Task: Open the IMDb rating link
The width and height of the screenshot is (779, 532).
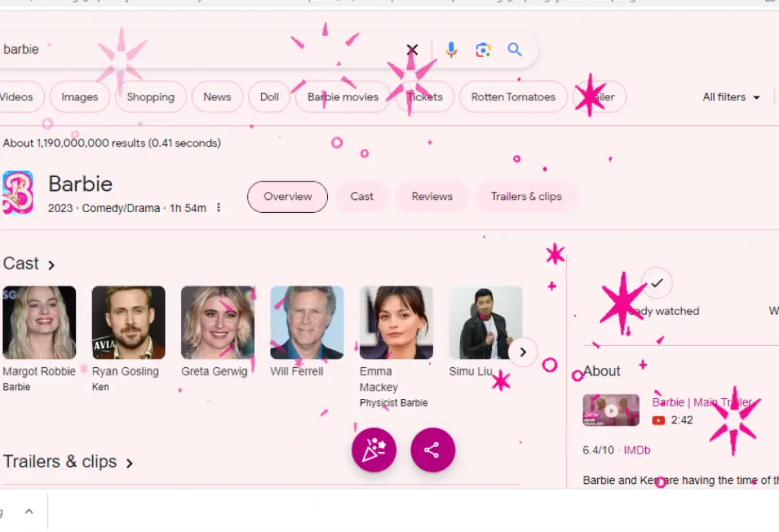Action: click(637, 450)
